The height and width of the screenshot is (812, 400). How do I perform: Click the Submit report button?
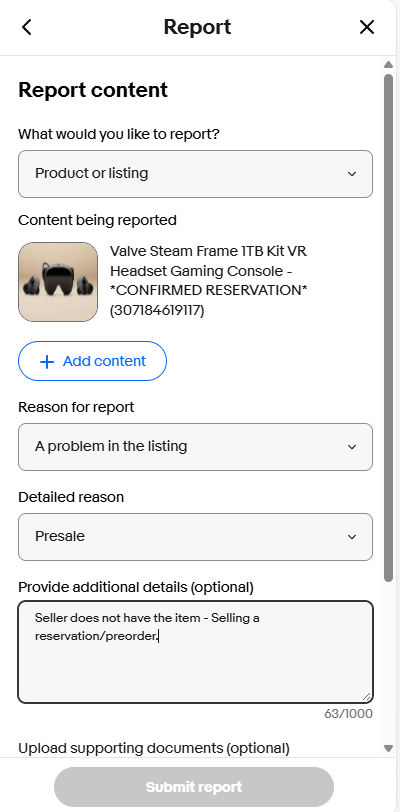194,787
